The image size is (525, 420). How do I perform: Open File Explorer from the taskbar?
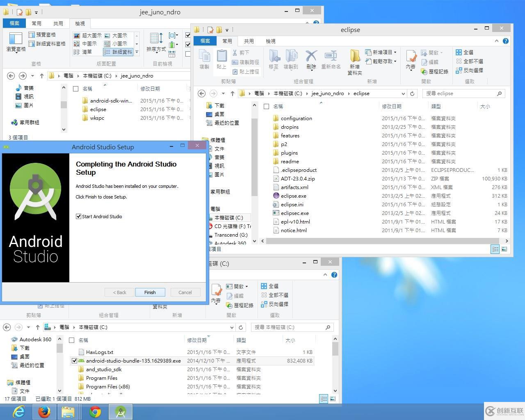pyautogui.click(x=68, y=411)
